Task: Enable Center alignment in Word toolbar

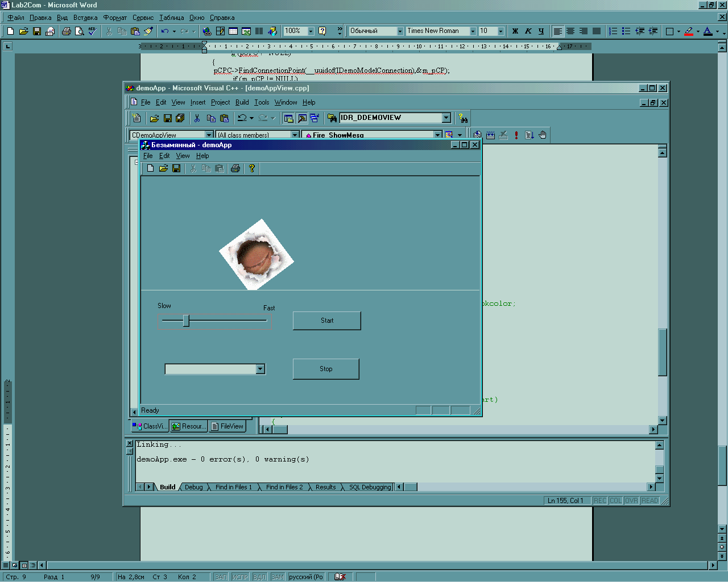Action: (570, 31)
